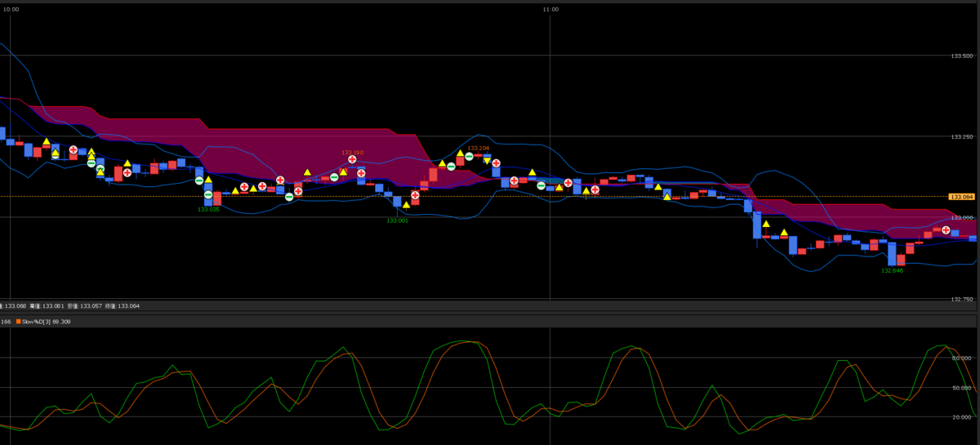Click the orange Slow%D[3] legend color swatch
980x445 pixels.
[19, 322]
